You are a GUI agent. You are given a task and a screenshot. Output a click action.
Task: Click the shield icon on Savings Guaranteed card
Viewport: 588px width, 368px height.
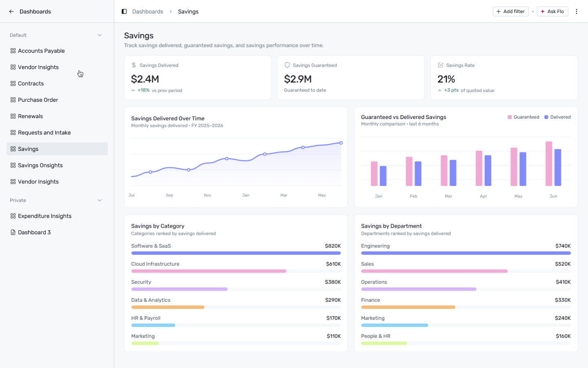tap(287, 65)
